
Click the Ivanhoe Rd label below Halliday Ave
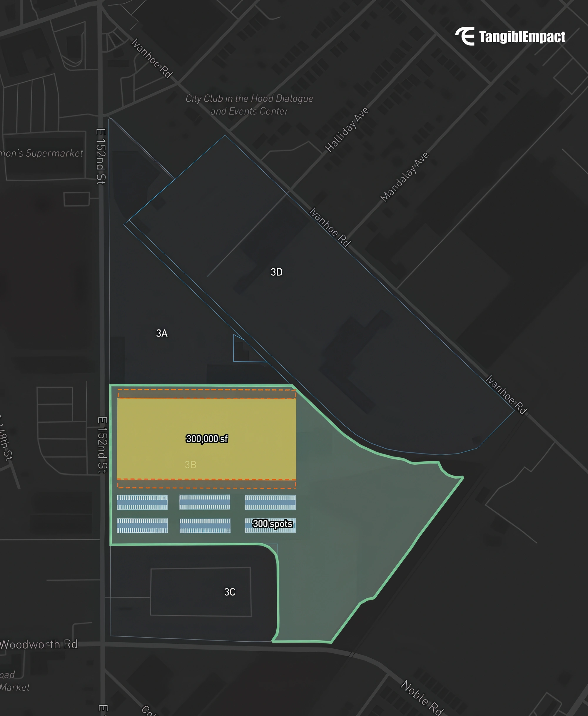(330, 227)
